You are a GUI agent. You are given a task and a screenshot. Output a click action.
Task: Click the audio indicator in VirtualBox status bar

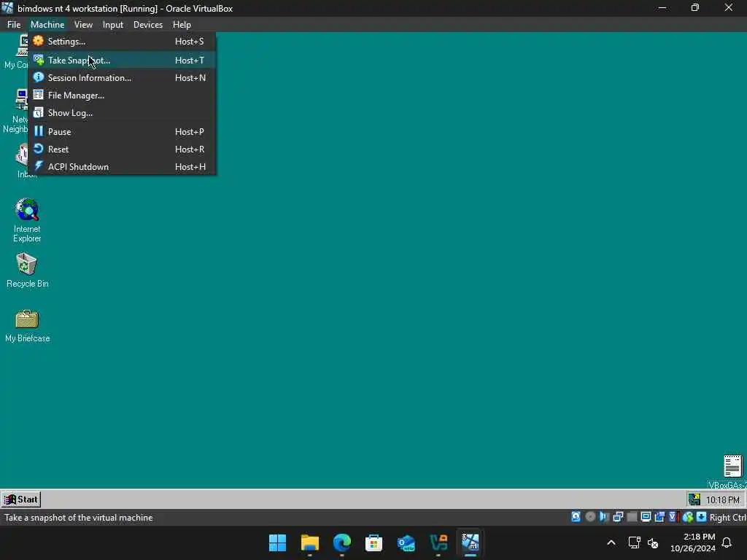604,517
